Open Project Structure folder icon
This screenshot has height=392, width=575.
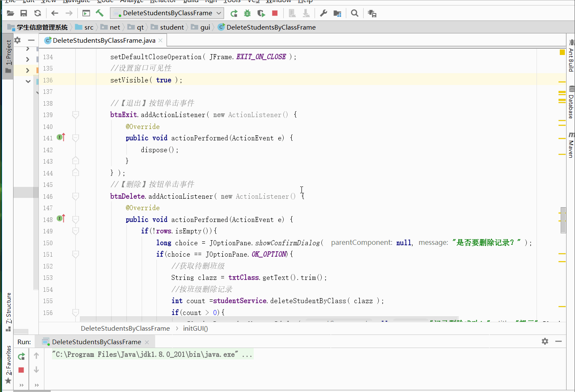(x=337, y=13)
